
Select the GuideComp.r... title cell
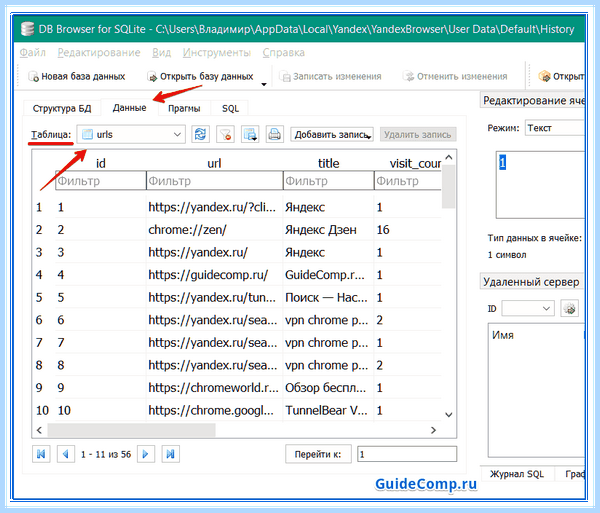pos(328,275)
